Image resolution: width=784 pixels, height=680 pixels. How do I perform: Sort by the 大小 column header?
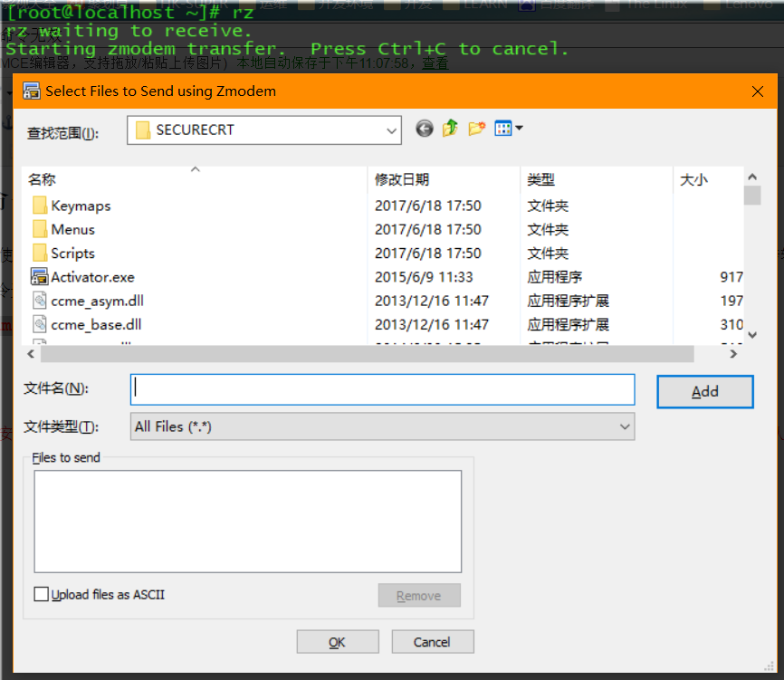[x=708, y=179]
